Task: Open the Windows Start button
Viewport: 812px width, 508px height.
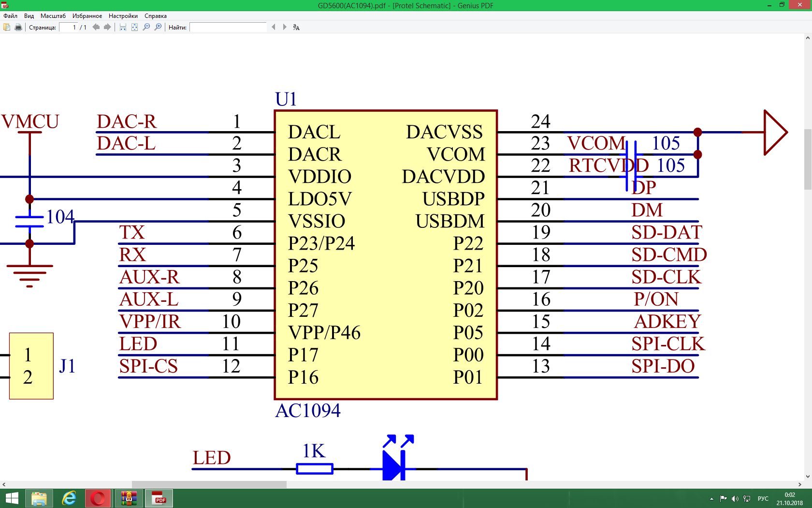Action: [x=12, y=498]
